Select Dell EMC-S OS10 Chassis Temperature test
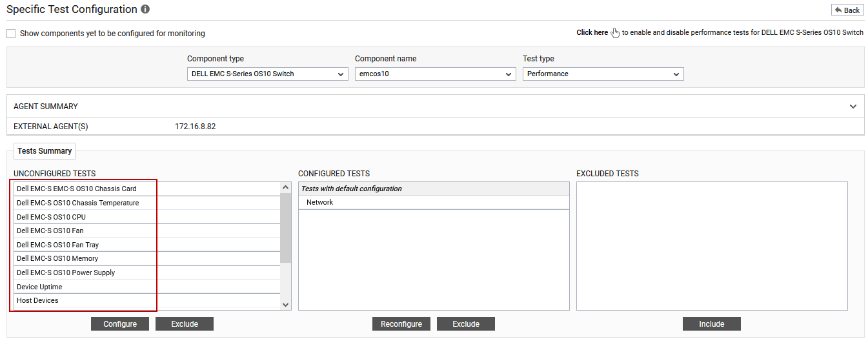 pyautogui.click(x=147, y=203)
